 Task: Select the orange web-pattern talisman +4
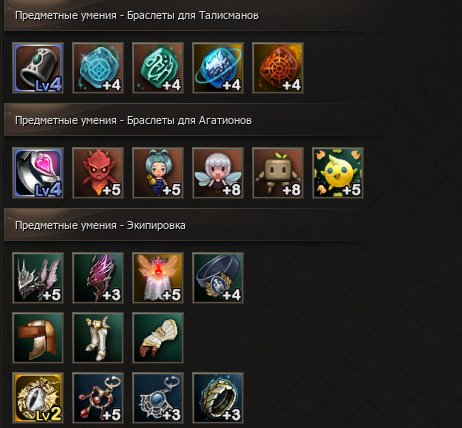[278, 68]
